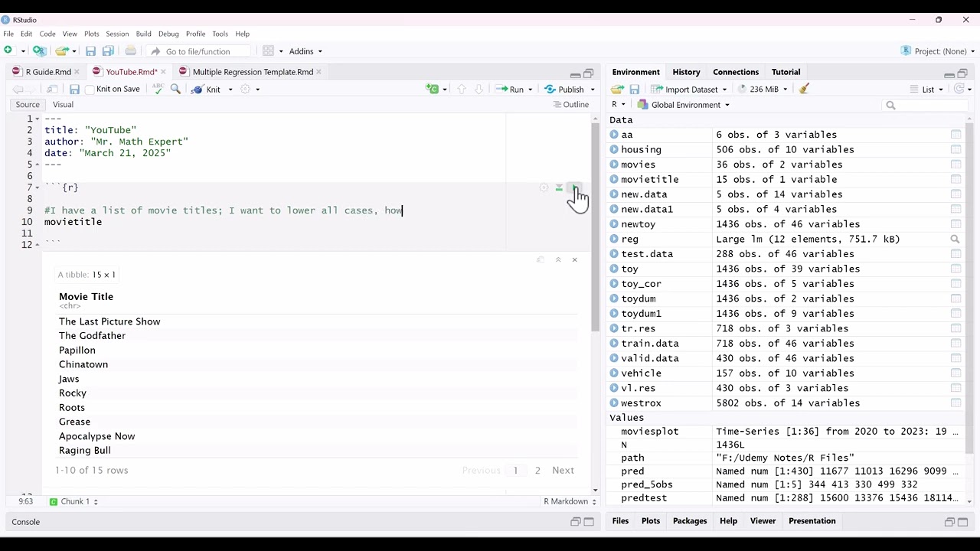Open the Import Dataset dropdown
This screenshot has height=551, width=980.
pyautogui.click(x=689, y=90)
